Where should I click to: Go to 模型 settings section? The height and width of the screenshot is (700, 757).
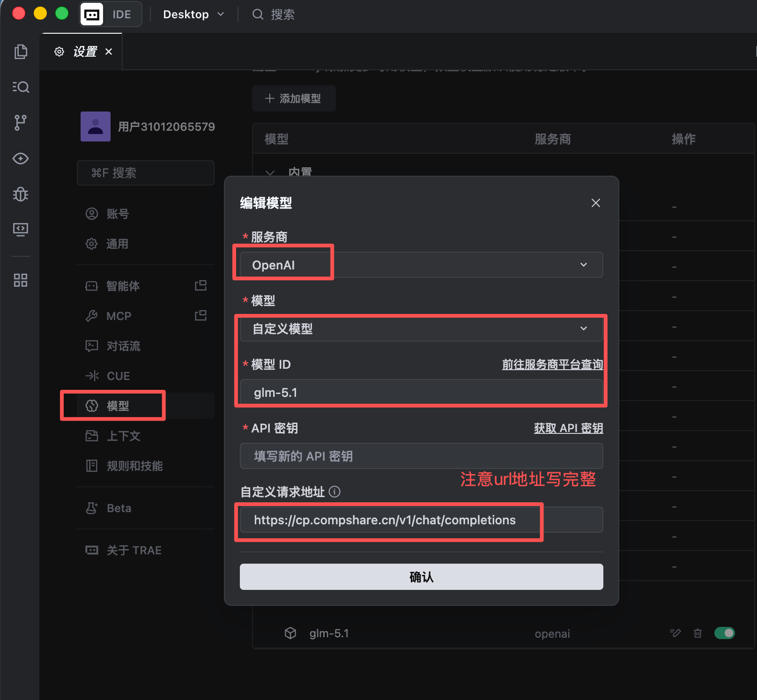tap(146, 406)
